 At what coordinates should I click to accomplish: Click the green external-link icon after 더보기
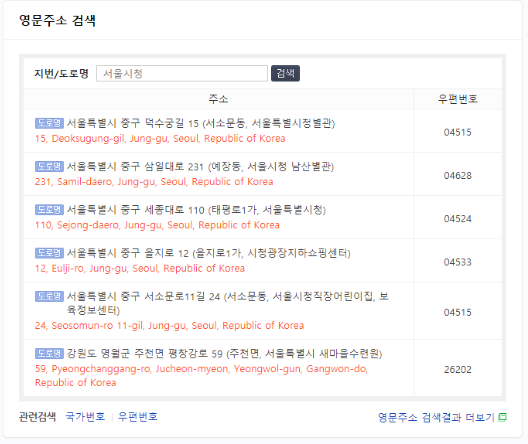point(502,417)
